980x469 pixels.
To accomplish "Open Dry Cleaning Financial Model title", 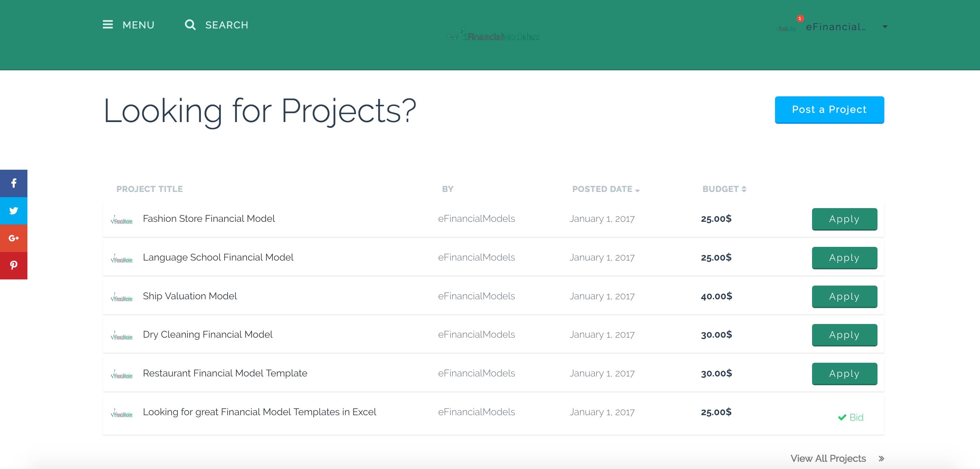I will click(x=208, y=335).
